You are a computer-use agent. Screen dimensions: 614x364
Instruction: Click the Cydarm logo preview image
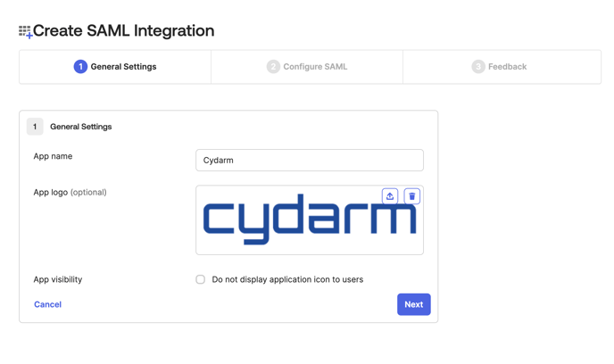[x=310, y=219]
